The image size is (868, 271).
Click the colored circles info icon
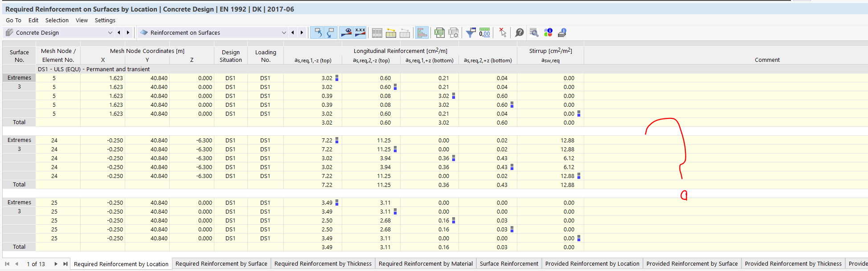coord(548,32)
